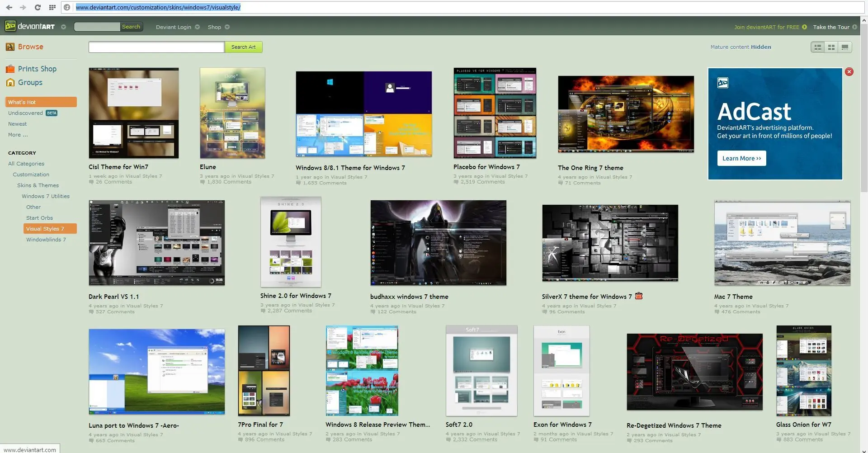
Task: Reload the page with refresh icon
Action: point(38,7)
